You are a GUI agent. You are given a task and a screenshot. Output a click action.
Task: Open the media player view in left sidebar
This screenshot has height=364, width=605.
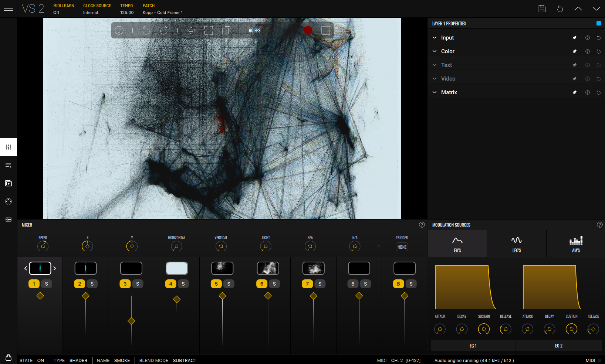tap(9, 183)
